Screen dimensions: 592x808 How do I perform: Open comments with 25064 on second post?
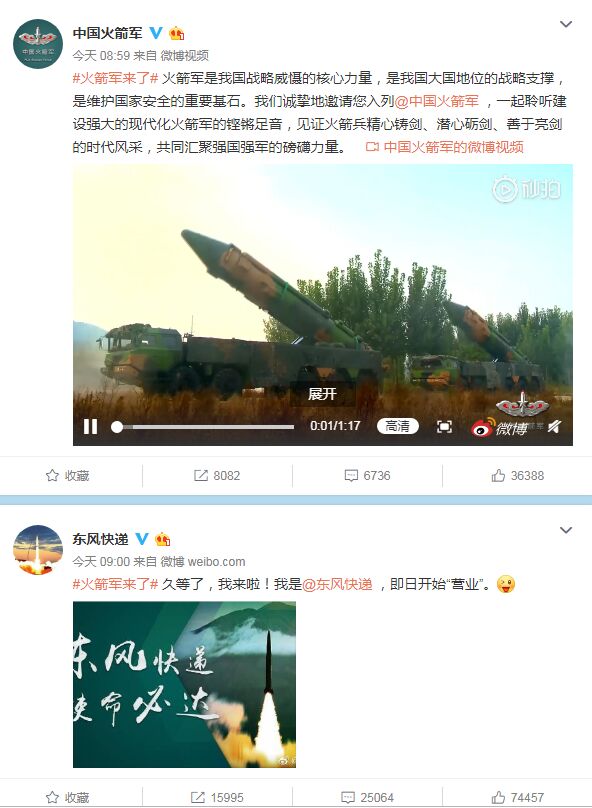tap(367, 797)
